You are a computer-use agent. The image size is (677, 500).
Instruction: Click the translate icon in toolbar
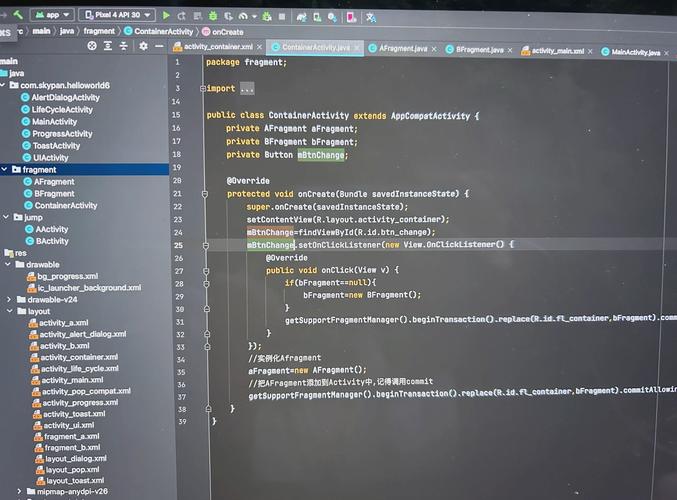[x=371, y=18]
